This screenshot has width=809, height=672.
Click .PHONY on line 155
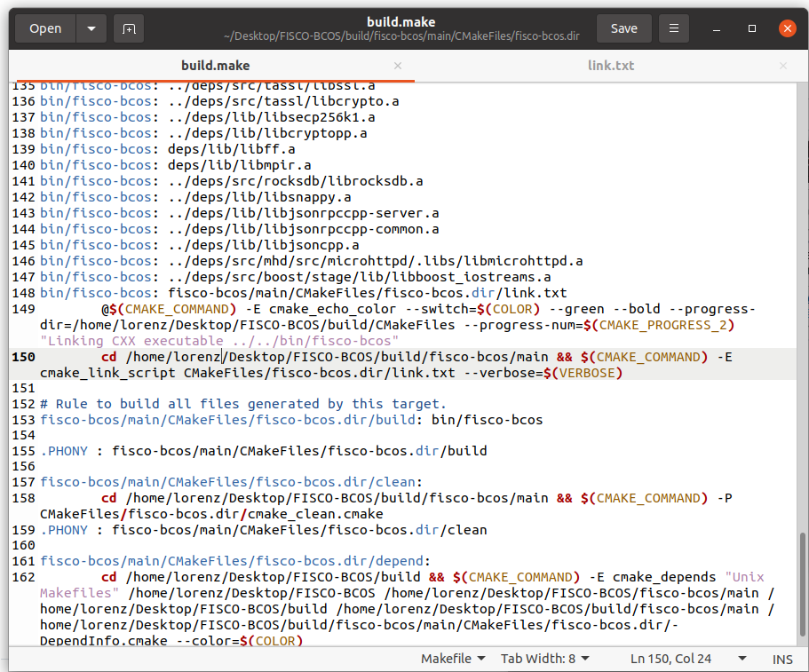(64, 451)
